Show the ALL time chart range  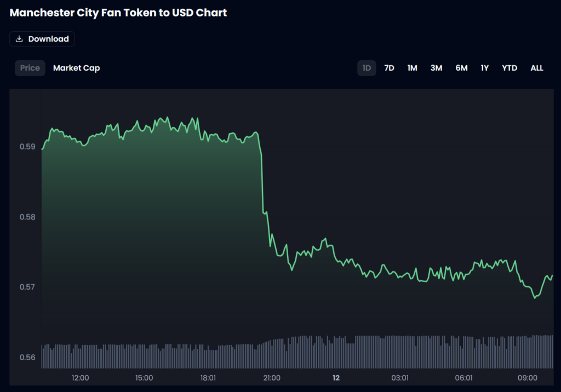(537, 68)
